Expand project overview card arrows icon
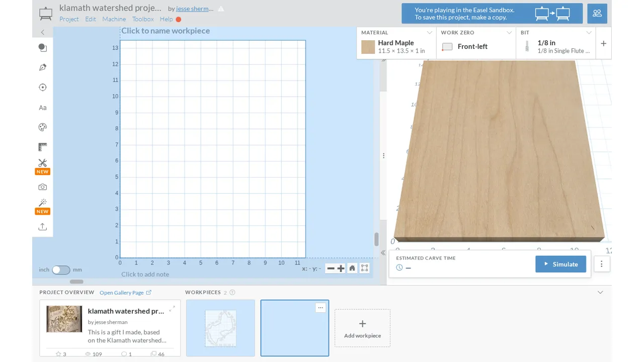644x362 pixels. [x=172, y=309]
